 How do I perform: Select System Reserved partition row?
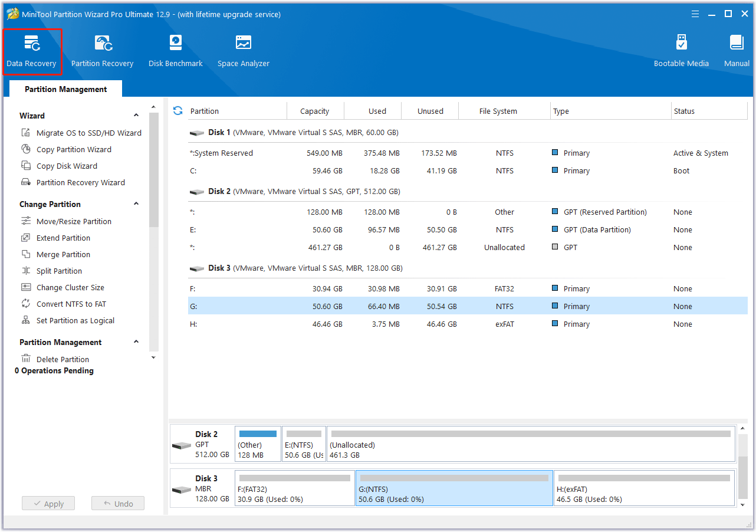click(x=468, y=153)
